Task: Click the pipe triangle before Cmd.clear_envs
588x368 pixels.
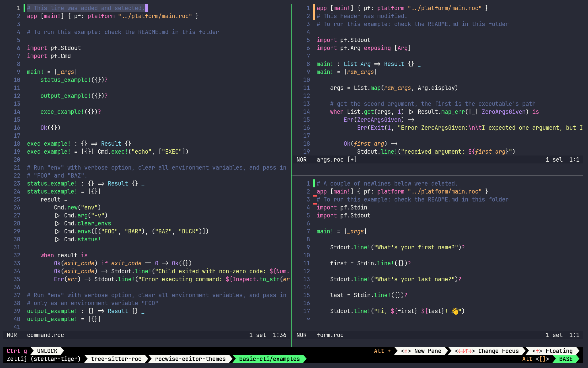Action: [x=57, y=223]
